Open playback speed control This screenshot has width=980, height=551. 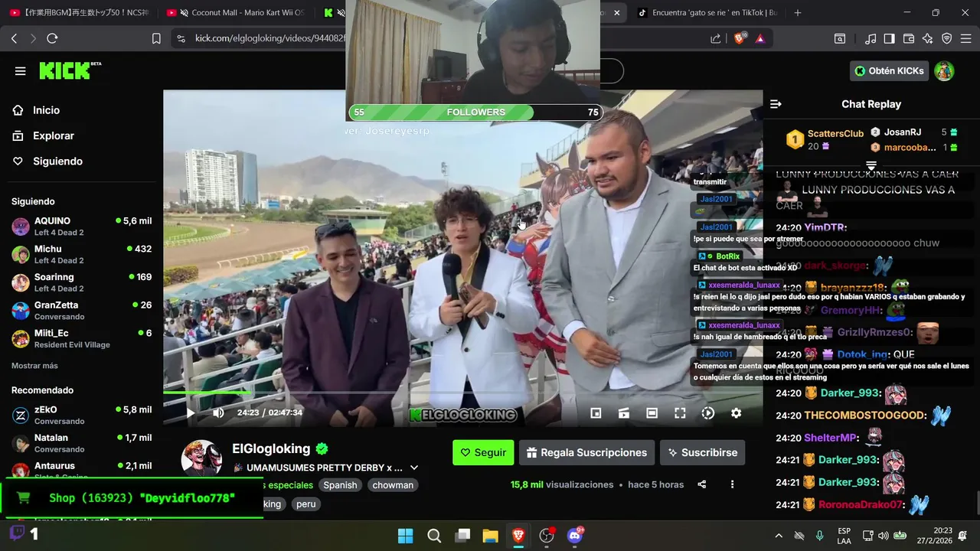tap(708, 413)
